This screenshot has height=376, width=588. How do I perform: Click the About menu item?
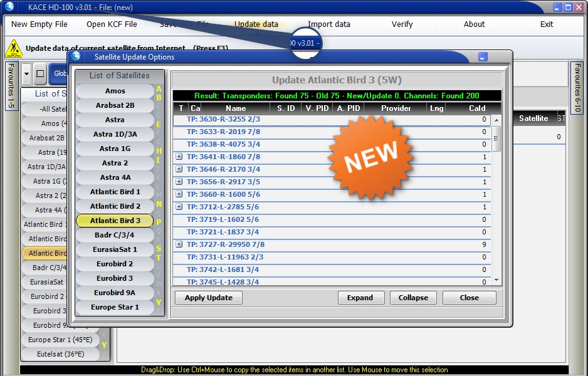click(x=474, y=24)
